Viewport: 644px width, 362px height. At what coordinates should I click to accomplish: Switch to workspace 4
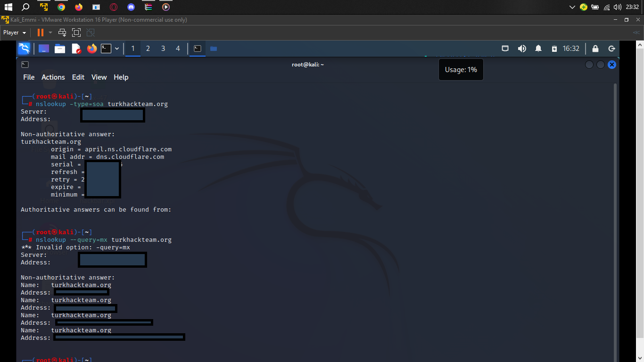178,49
